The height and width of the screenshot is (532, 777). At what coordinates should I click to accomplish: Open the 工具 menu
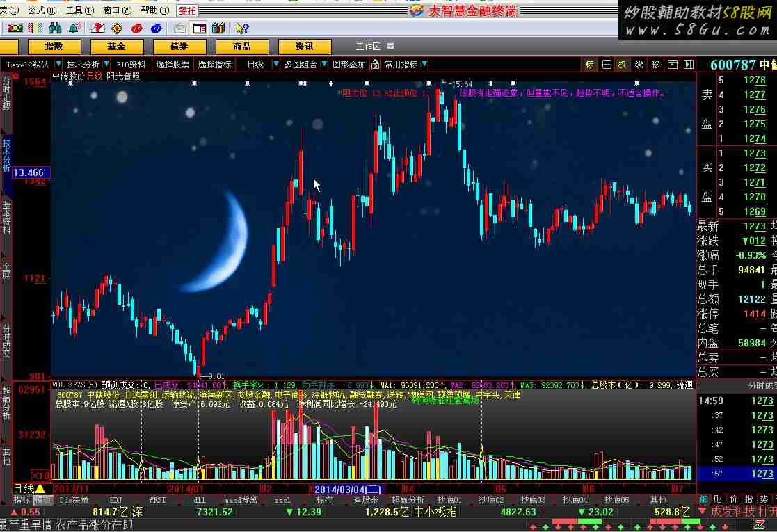[x=80, y=10]
